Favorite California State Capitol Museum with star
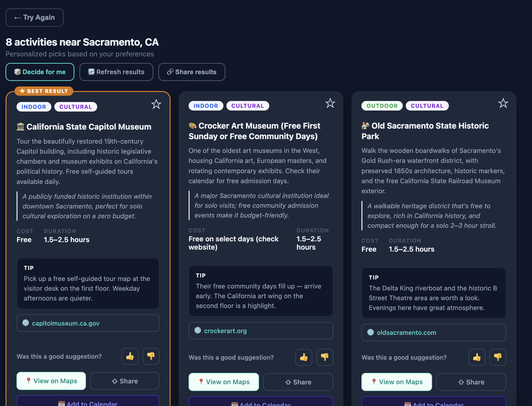This screenshot has height=406, width=532. (x=156, y=104)
